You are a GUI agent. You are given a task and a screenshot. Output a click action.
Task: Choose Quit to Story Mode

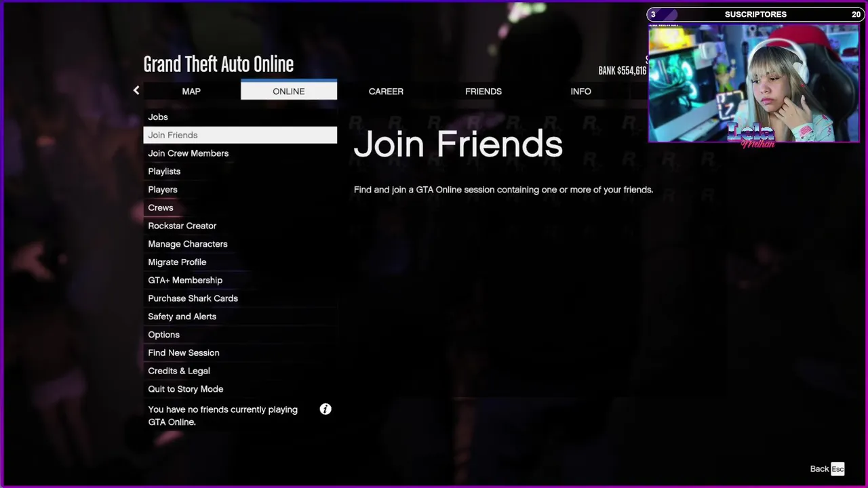point(240,389)
